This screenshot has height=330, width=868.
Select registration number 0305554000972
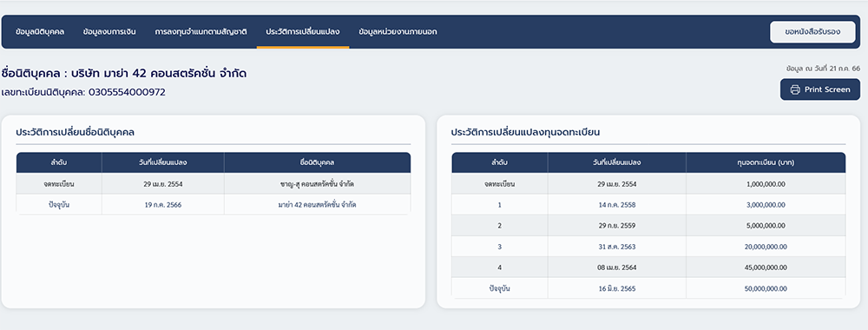pyautogui.click(x=127, y=92)
